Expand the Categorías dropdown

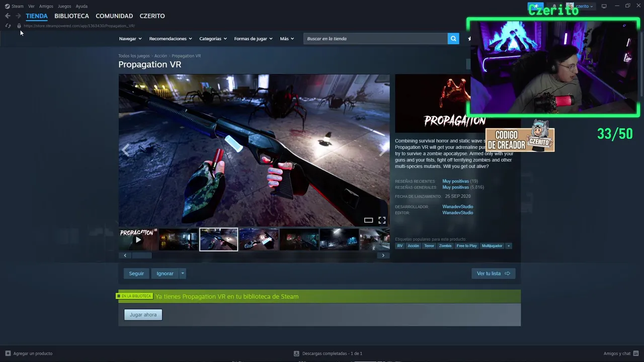(x=213, y=39)
